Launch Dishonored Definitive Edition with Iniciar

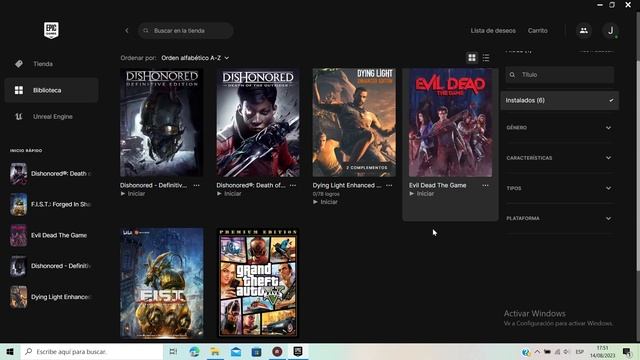pyautogui.click(x=133, y=194)
